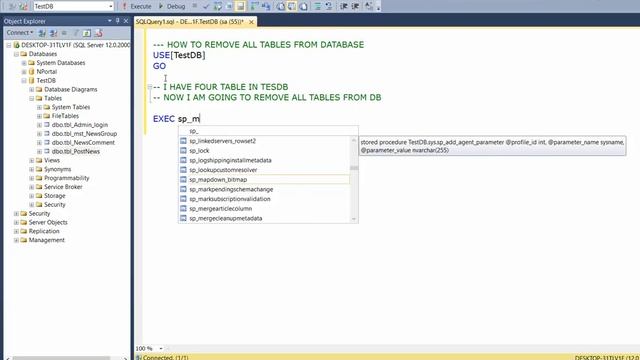Toggle Include Client Statistics
640x360 pixels.
266,6
